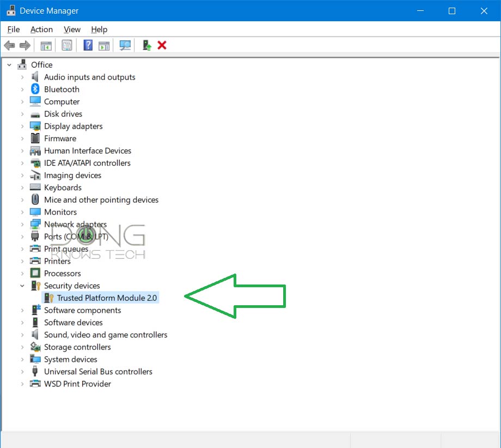Image resolution: width=501 pixels, height=448 pixels.
Task: Select Trusted Platform Module 2.0 entry
Action: pos(107,298)
